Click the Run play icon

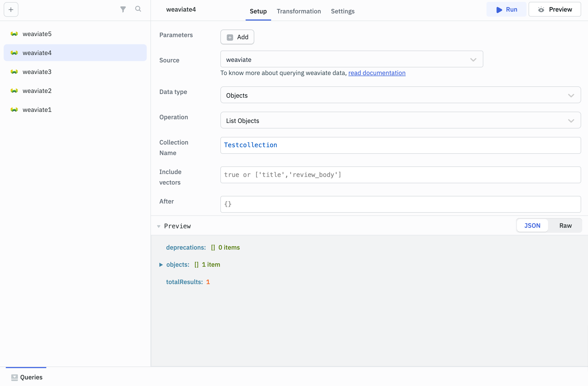[x=499, y=9]
